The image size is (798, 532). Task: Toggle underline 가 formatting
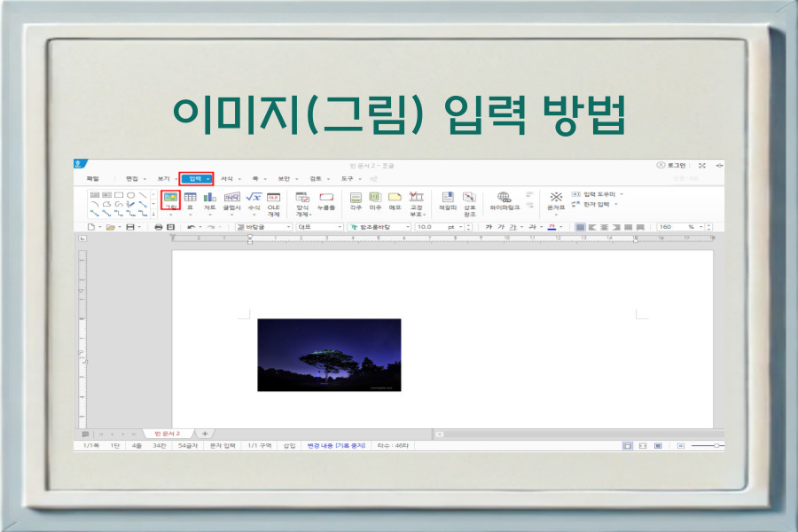click(513, 227)
